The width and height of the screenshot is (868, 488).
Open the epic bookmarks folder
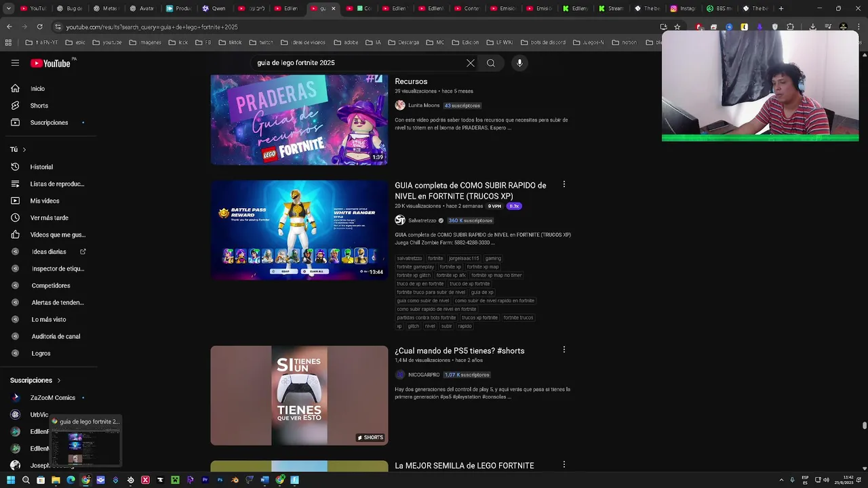(75, 42)
